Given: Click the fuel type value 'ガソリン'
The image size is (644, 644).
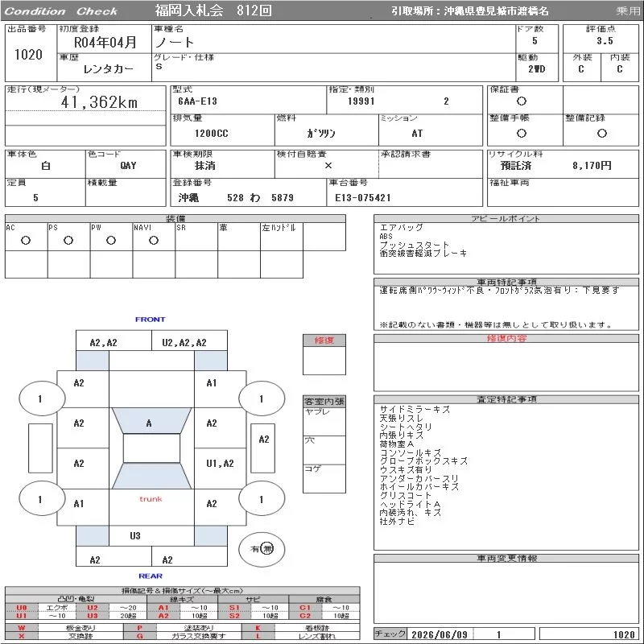Looking at the screenshot, I should [321, 134].
